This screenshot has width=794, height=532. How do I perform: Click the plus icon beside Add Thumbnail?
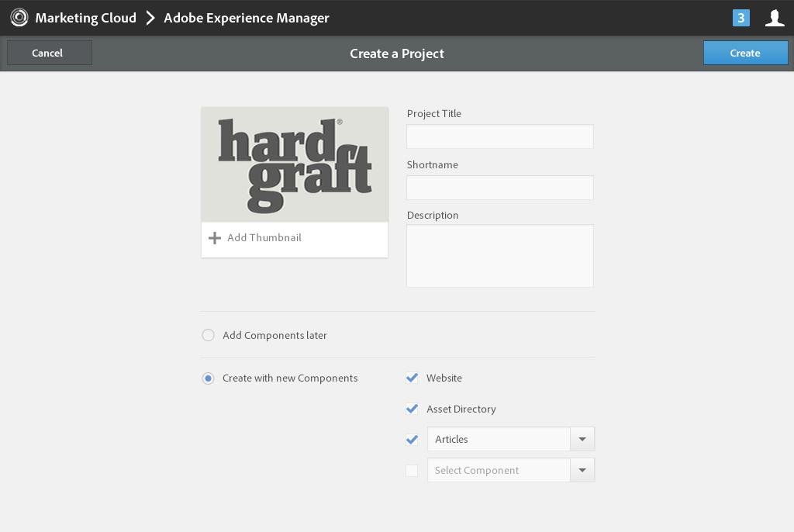pos(215,238)
